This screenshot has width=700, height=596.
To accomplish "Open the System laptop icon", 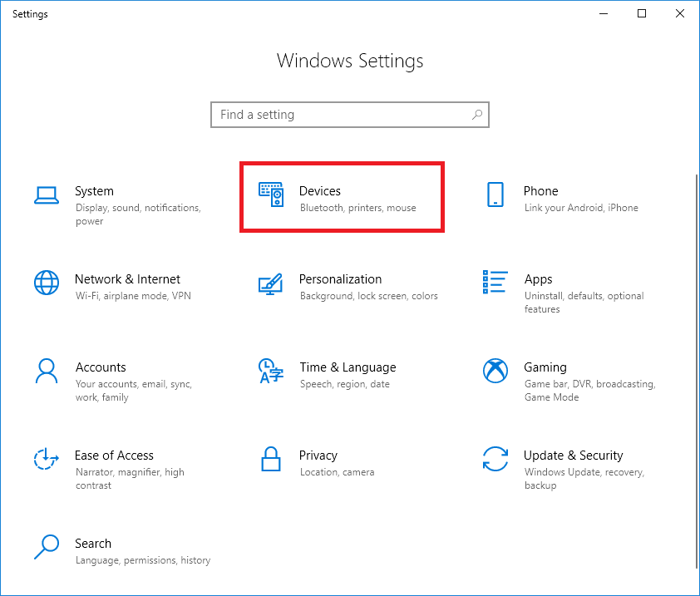I will coord(47,195).
